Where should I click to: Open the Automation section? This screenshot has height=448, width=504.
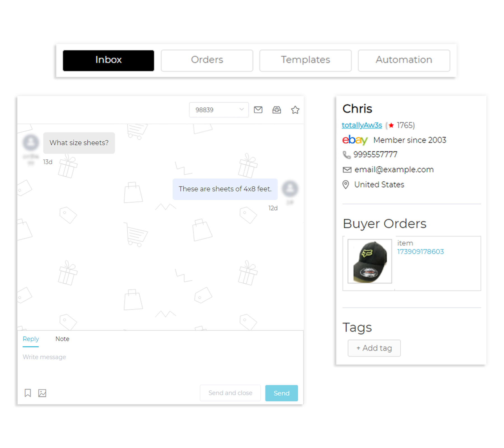click(403, 60)
